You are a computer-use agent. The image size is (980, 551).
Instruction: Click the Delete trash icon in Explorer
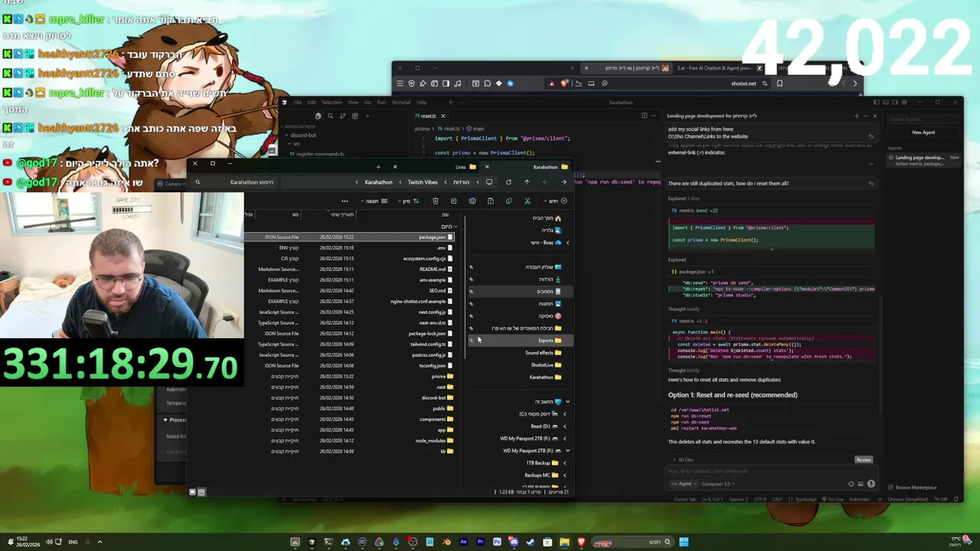[x=436, y=201]
